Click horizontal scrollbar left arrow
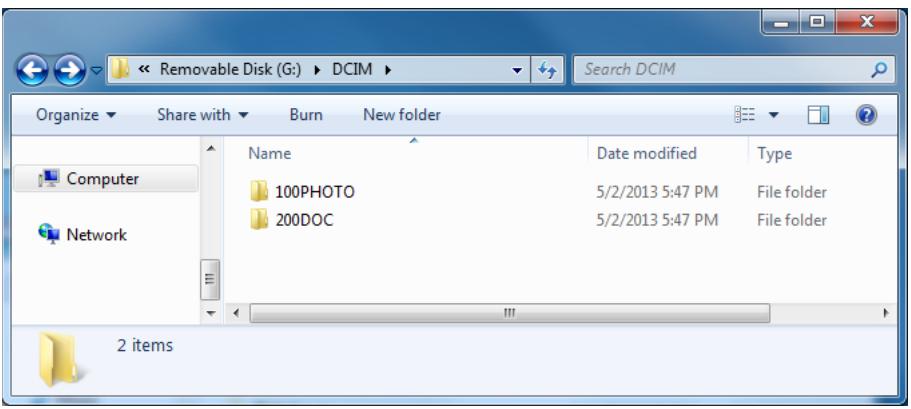The width and height of the screenshot is (911, 409). click(x=236, y=314)
